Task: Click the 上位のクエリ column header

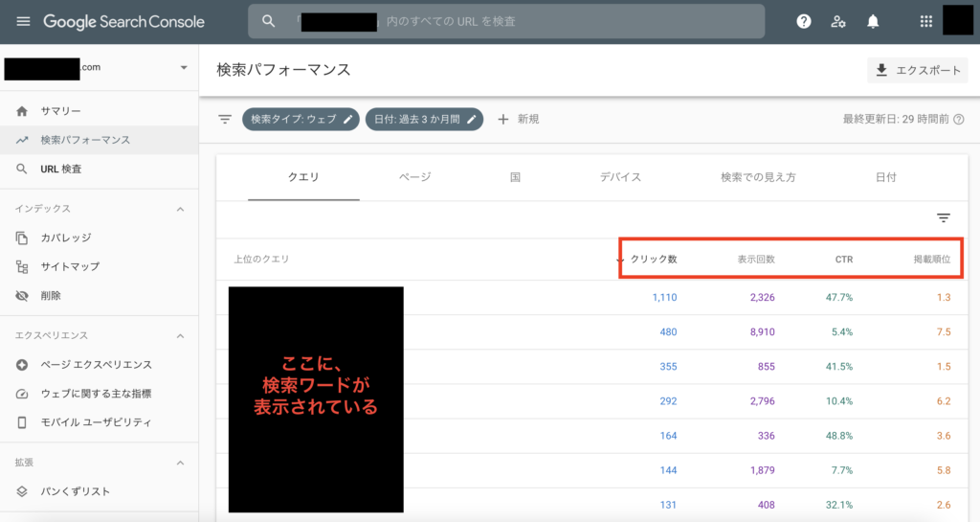Action: coord(261,259)
